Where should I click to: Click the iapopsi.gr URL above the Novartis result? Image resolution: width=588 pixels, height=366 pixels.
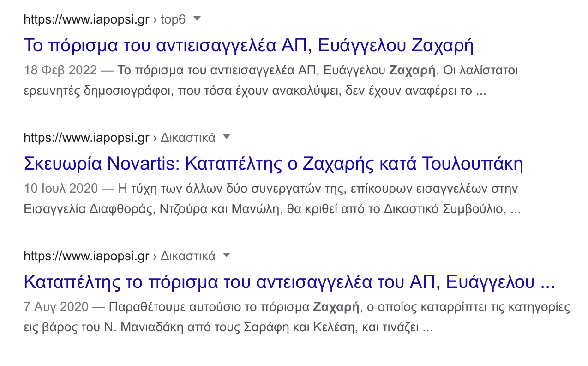point(86,138)
